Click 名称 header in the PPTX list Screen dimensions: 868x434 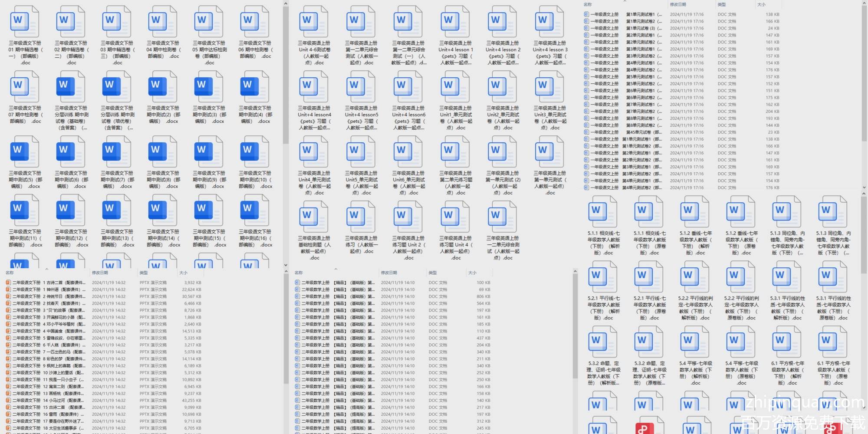tap(10, 273)
